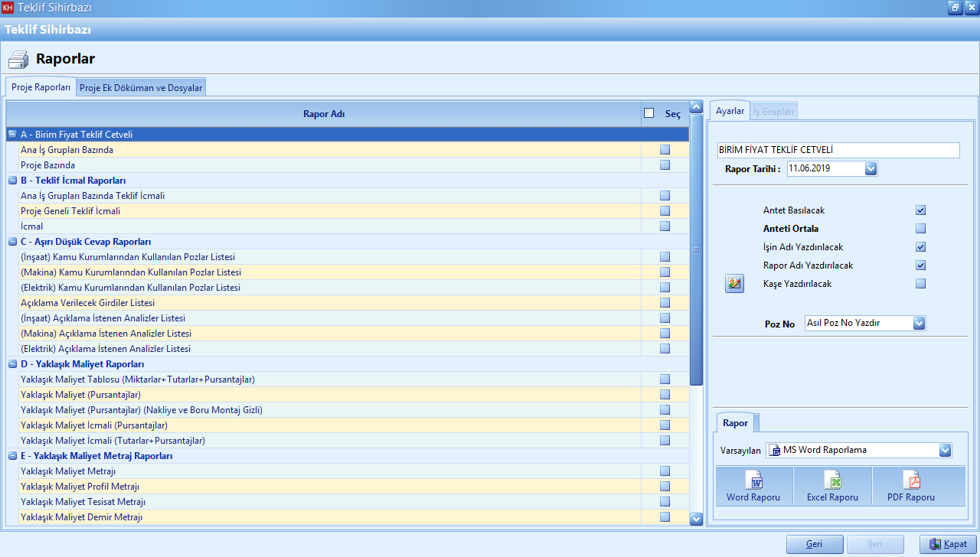Click the restore window icon in title bar

tap(955, 8)
